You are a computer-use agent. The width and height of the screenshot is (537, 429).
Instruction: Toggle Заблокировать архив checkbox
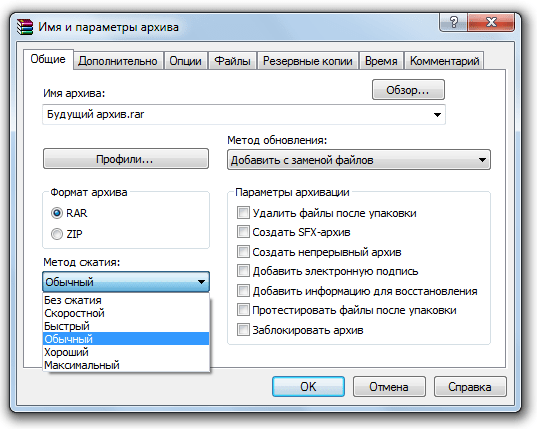(x=243, y=330)
